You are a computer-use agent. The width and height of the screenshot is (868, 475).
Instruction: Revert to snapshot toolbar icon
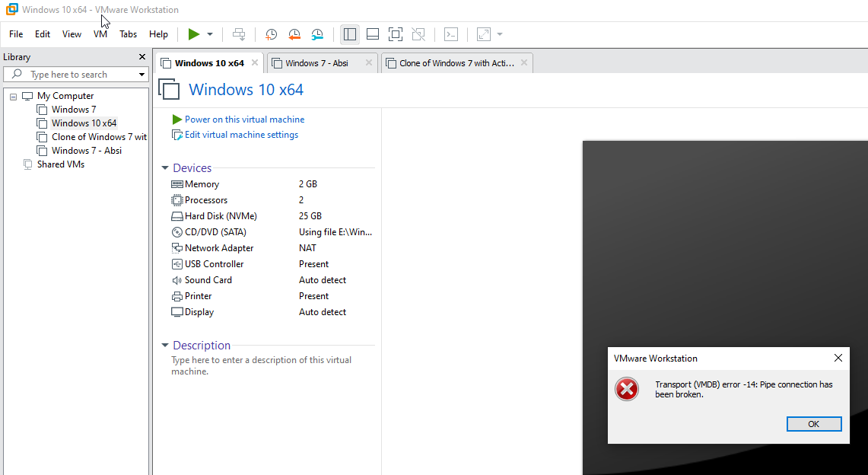click(x=294, y=34)
